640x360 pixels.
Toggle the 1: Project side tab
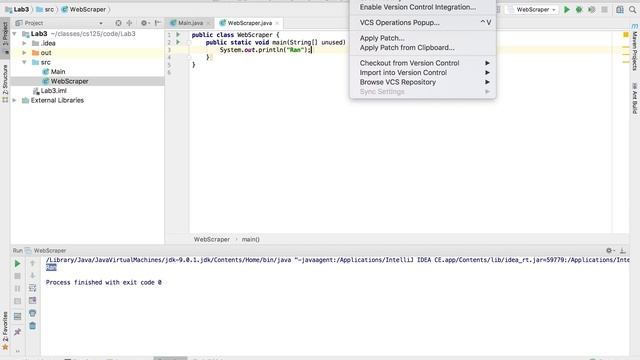[x=5, y=37]
